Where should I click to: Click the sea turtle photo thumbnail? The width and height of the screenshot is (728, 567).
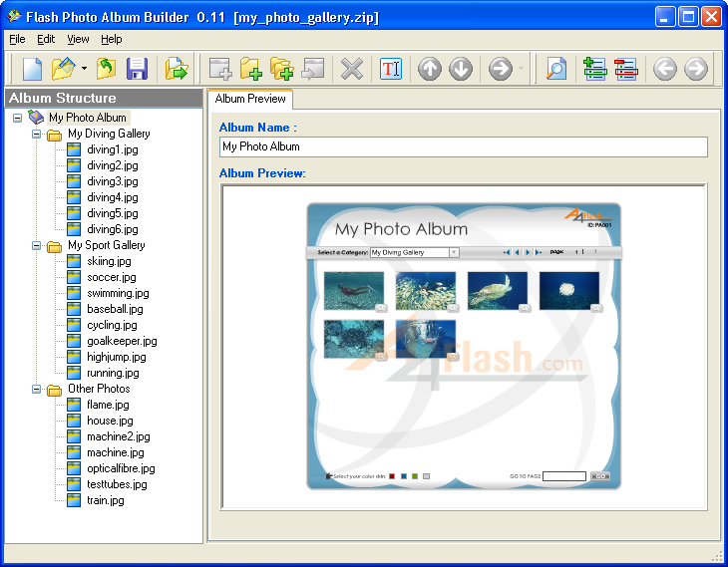click(498, 290)
